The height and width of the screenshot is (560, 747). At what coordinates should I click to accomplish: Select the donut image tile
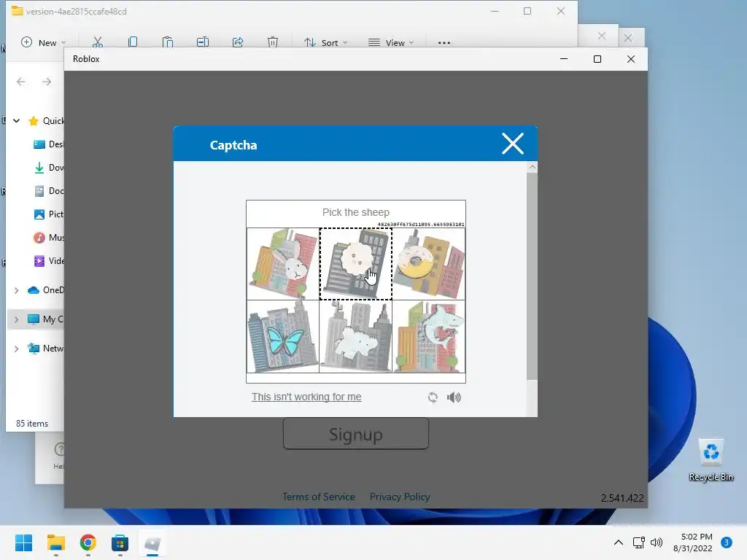click(429, 264)
